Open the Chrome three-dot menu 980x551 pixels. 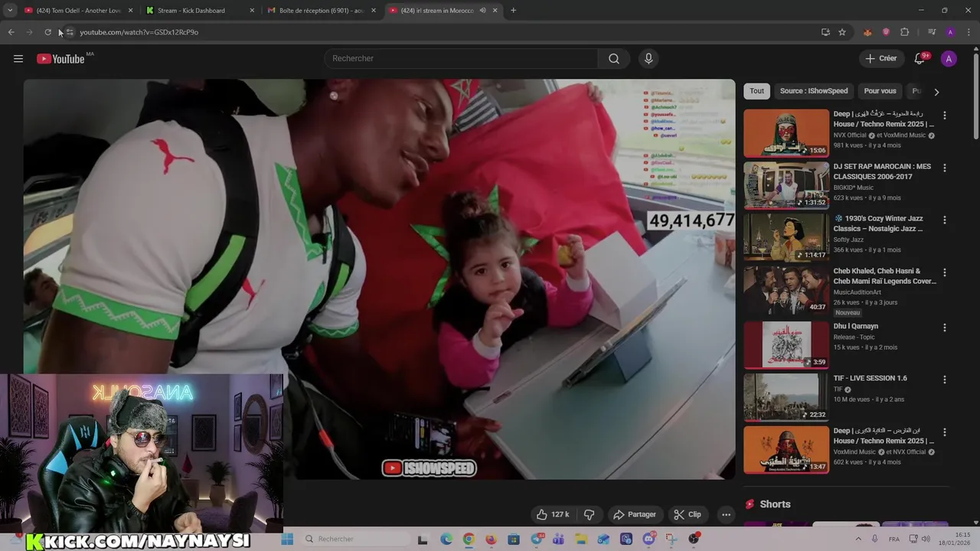969,32
